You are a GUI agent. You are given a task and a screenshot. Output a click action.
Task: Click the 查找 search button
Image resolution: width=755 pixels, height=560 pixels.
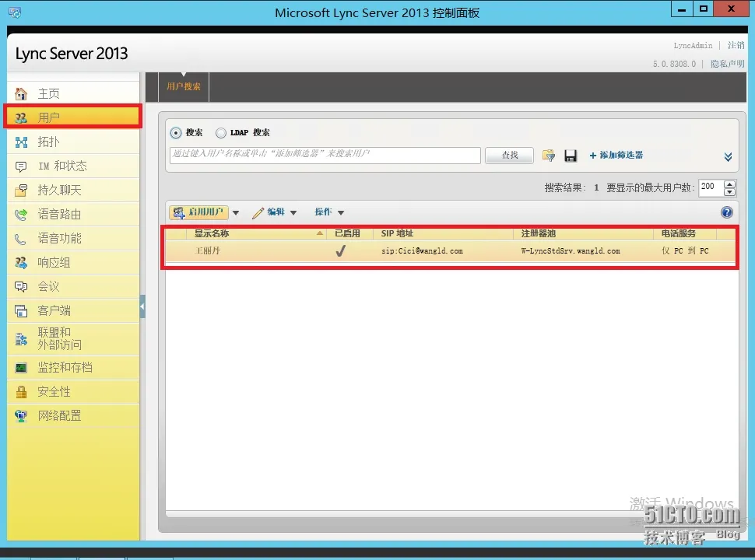(510, 155)
